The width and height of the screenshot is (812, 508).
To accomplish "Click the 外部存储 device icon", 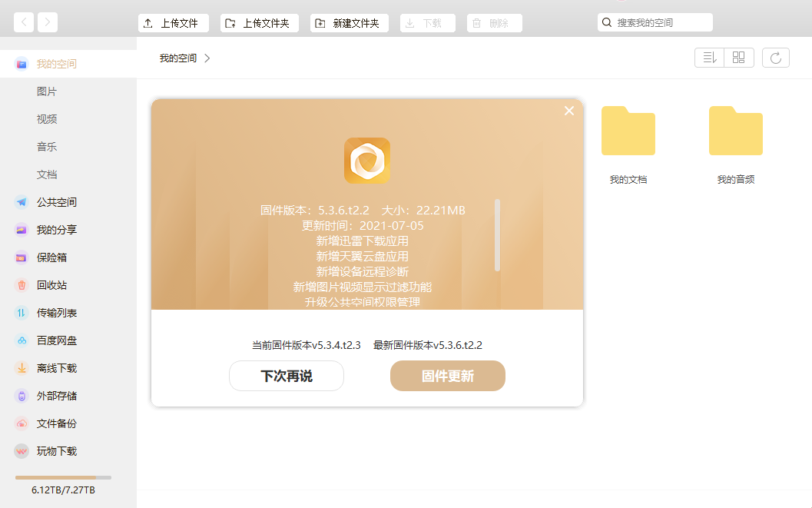I will pyautogui.click(x=22, y=396).
